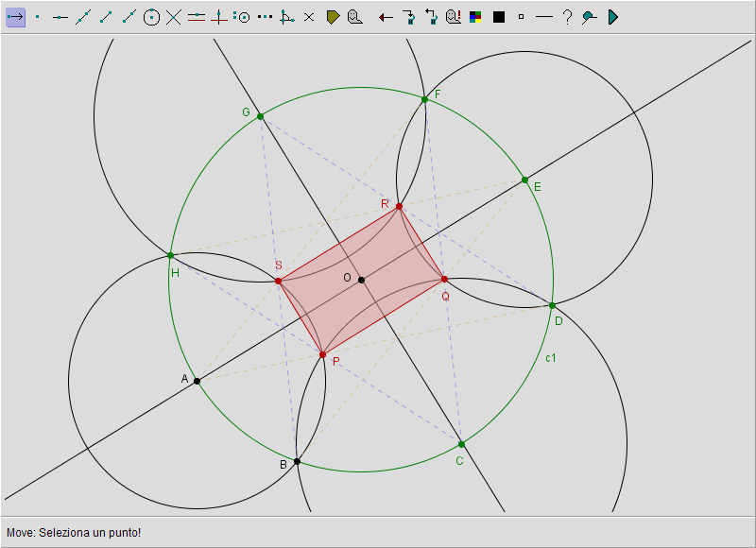Select red vertex S of the rectangle
The width and height of the screenshot is (756, 548).
pos(278,281)
